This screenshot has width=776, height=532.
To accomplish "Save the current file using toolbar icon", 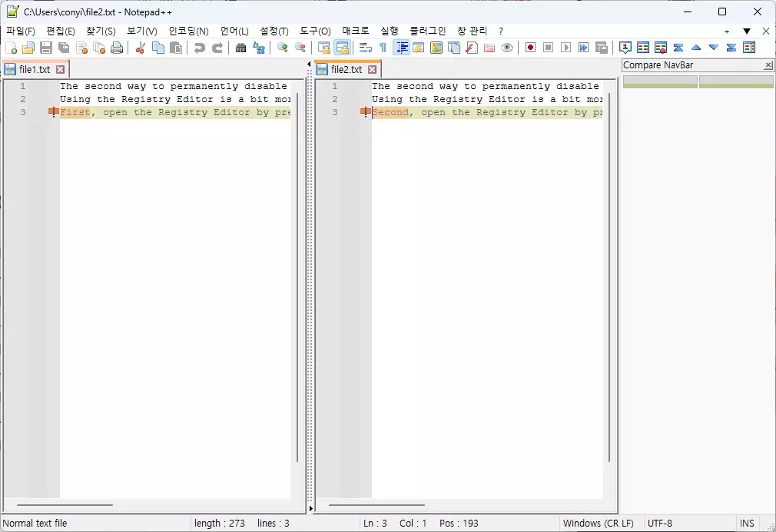I will (46, 48).
